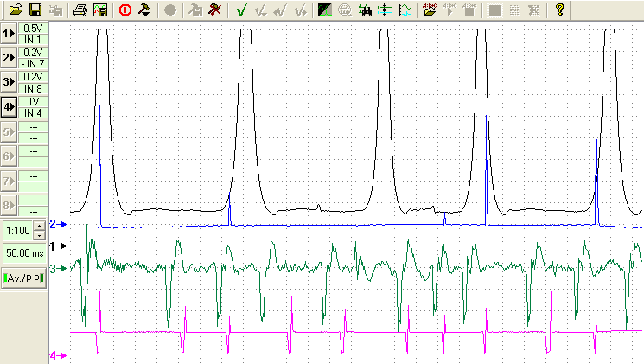
Task: Click the binoculars waveform search icon
Action: 364,10
